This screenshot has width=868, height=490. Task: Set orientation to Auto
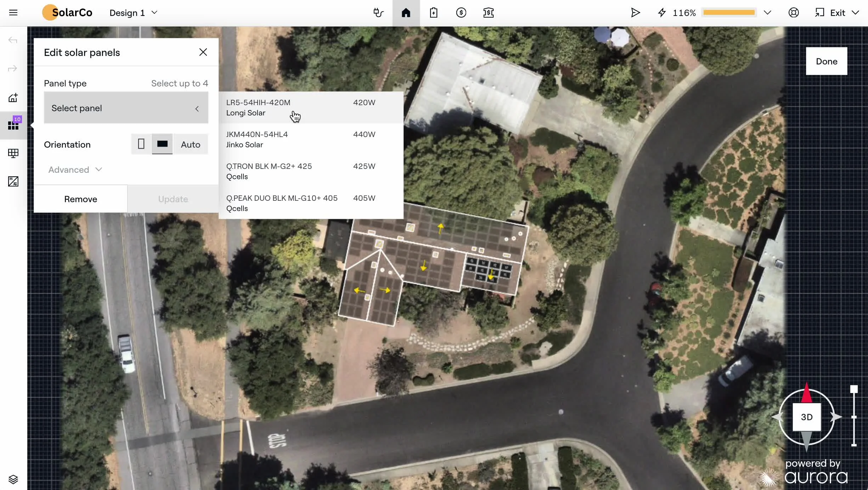click(191, 144)
